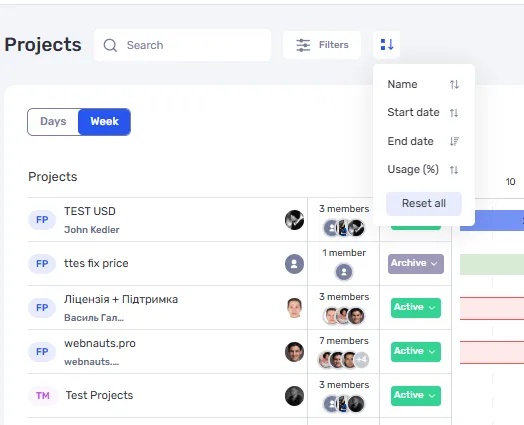Click the sort order icon button
524x425 pixels.
(x=387, y=44)
